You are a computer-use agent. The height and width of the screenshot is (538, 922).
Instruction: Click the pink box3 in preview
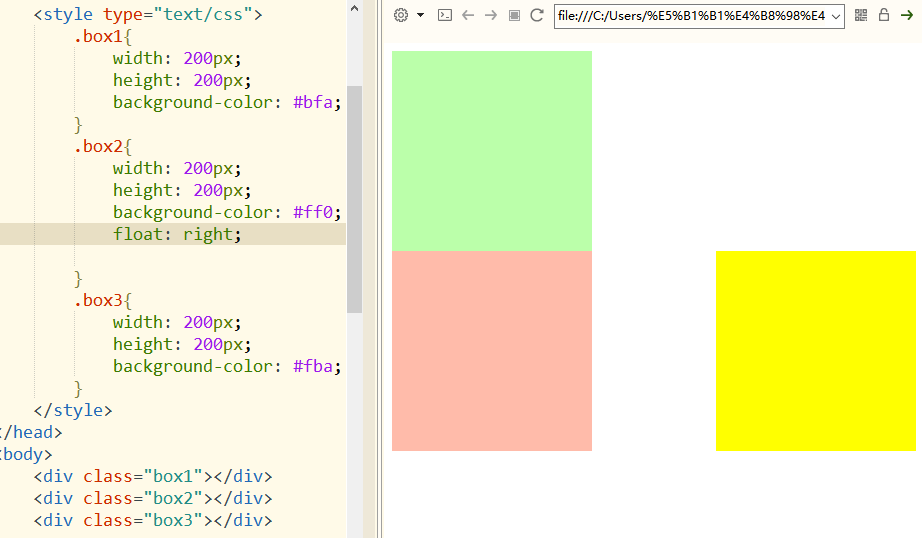coord(492,351)
